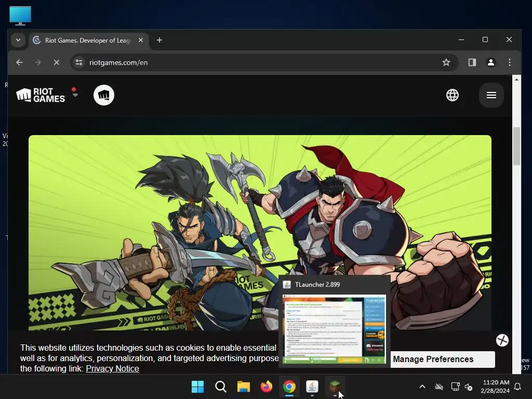Click the round Riot fist icon

[104, 95]
